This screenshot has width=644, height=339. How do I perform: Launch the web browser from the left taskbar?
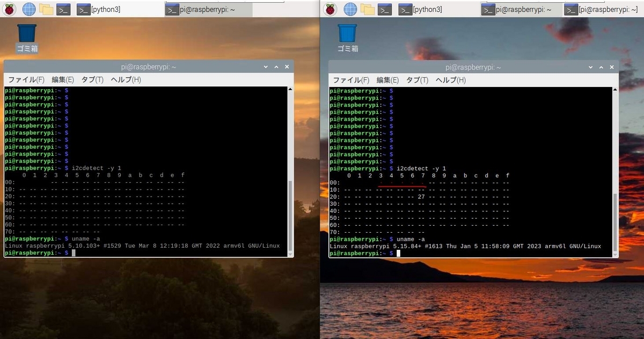(28, 9)
